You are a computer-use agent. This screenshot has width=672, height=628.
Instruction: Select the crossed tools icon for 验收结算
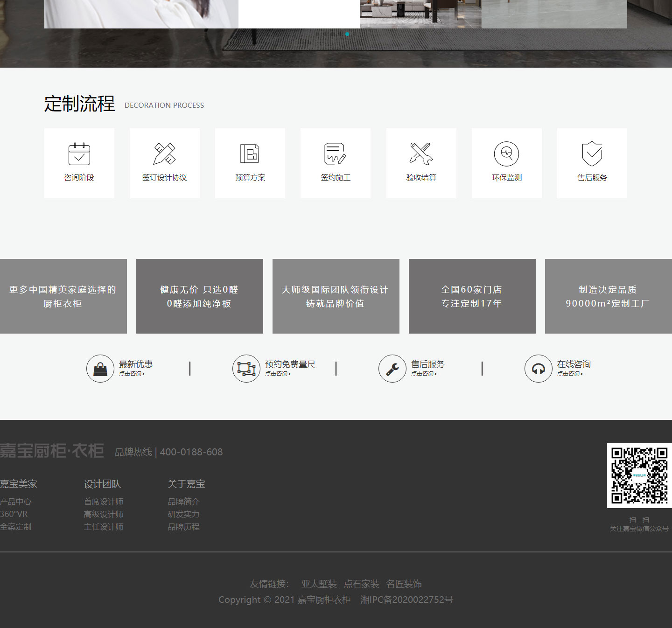(x=421, y=154)
